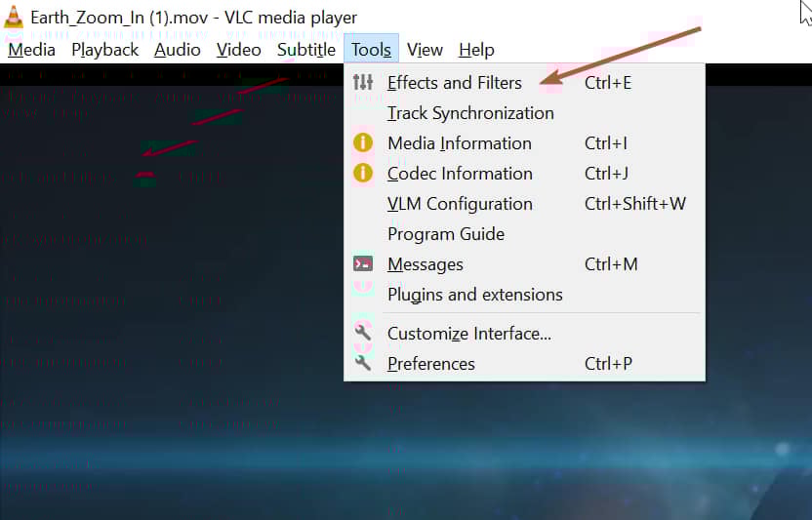Select Customize Interface...
The image size is (812, 520).
524,333
